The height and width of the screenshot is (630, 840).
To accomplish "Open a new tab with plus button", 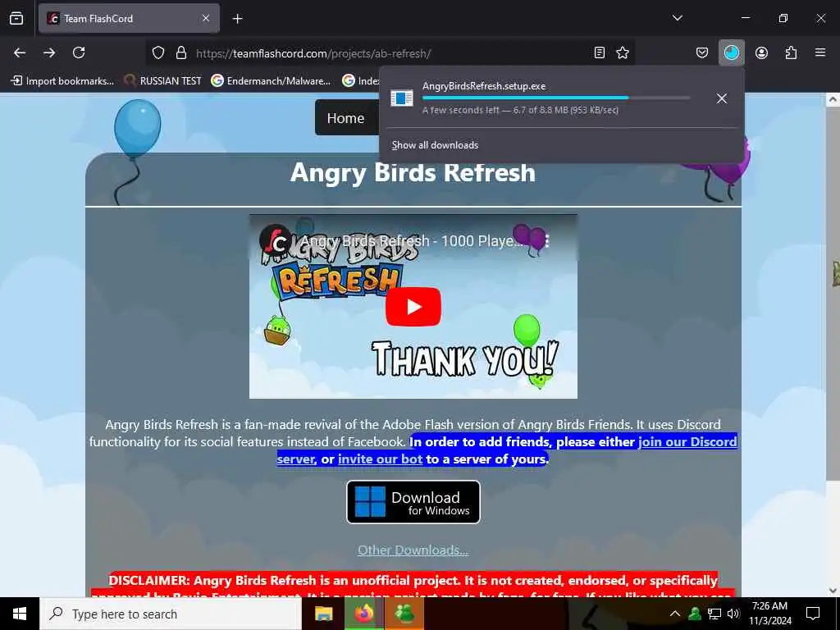I will click(237, 19).
